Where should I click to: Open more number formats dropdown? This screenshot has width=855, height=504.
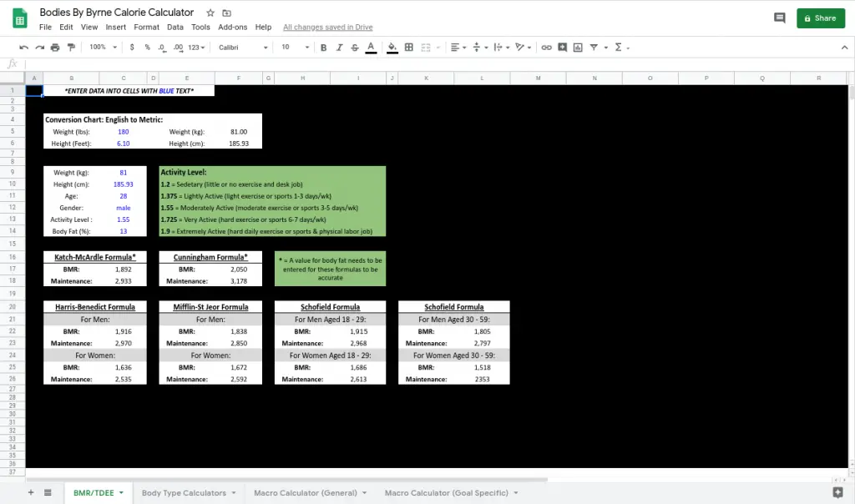(196, 48)
